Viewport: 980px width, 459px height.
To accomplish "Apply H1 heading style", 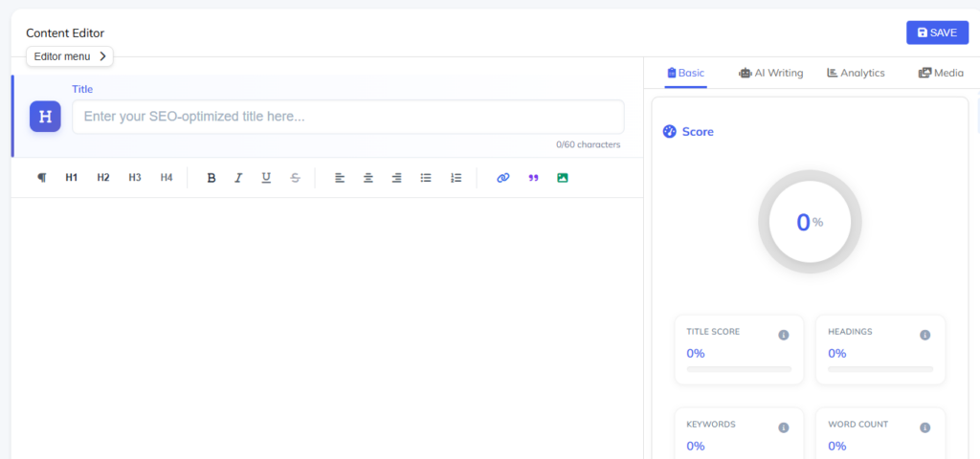I will point(72,178).
